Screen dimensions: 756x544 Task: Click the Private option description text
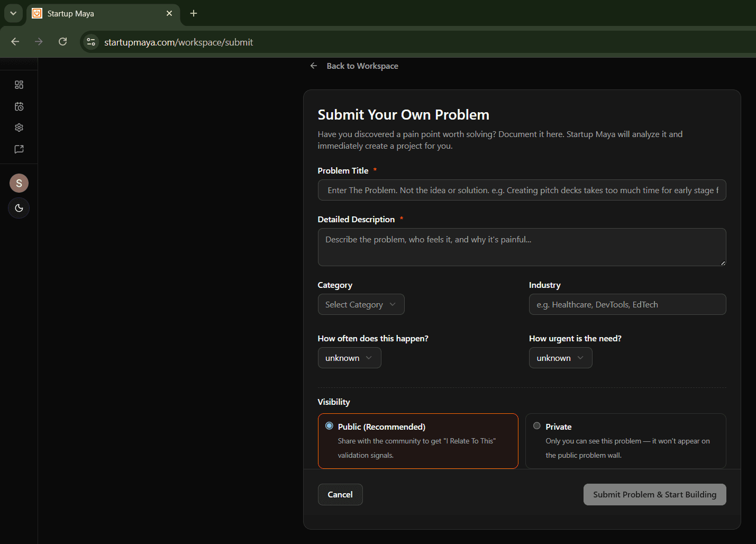tap(627, 448)
